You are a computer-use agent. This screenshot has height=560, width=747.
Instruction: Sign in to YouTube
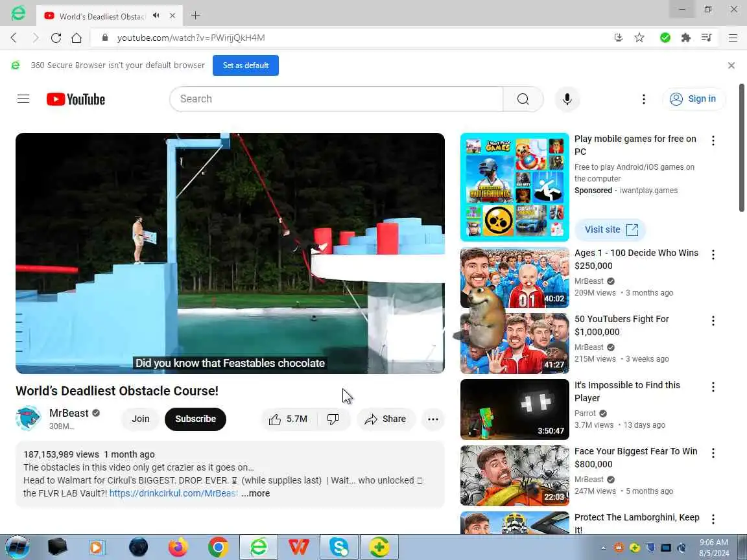[693, 99]
